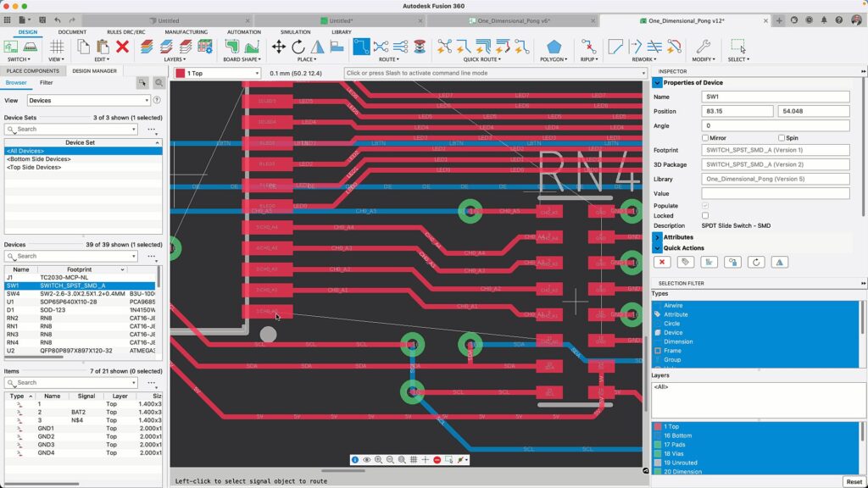Viewport: 868px width, 488px height.
Task: Click into the command line input field
Action: pos(496,74)
